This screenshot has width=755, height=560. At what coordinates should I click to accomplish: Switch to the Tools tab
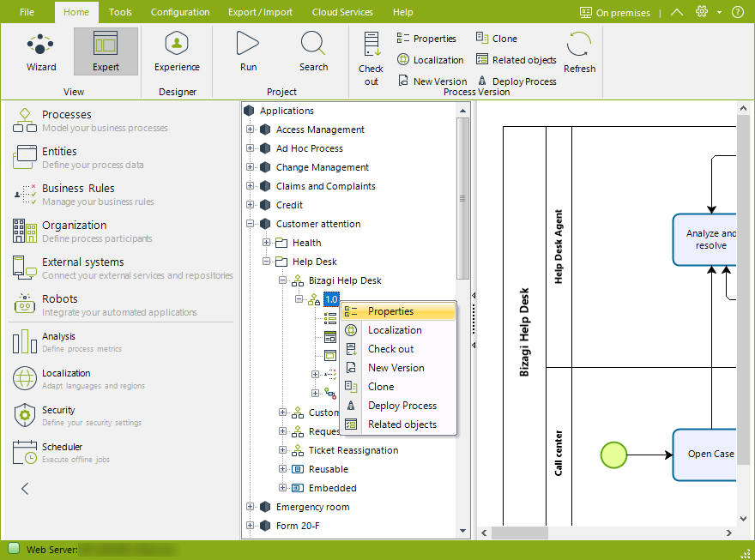pos(120,12)
